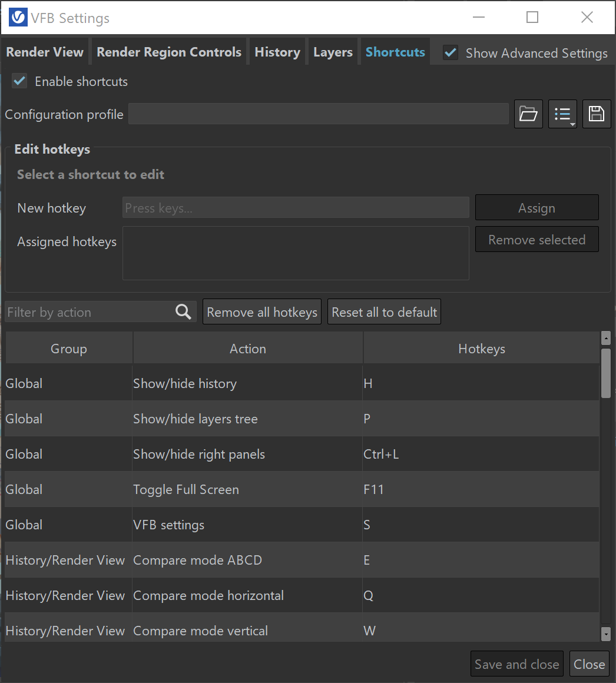This screenshot has width=616, height=683.
Task: Click the Assign button
Action: (x=536, y=208)
